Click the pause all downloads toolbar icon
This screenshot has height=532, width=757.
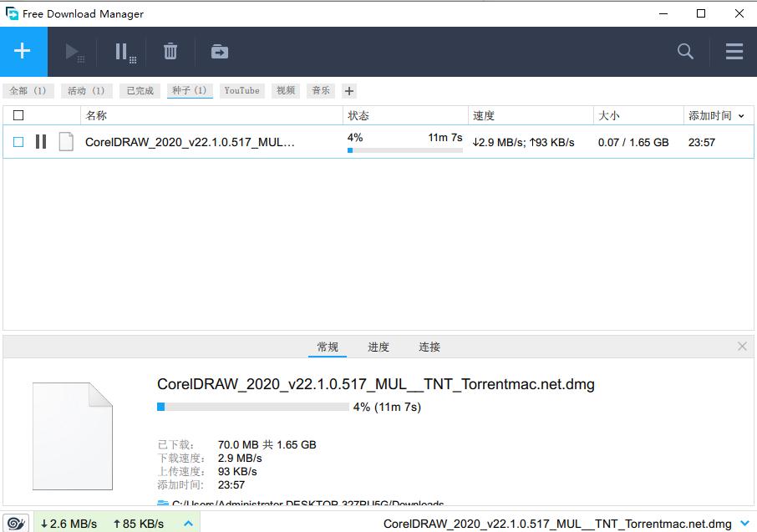pos(125,52)
